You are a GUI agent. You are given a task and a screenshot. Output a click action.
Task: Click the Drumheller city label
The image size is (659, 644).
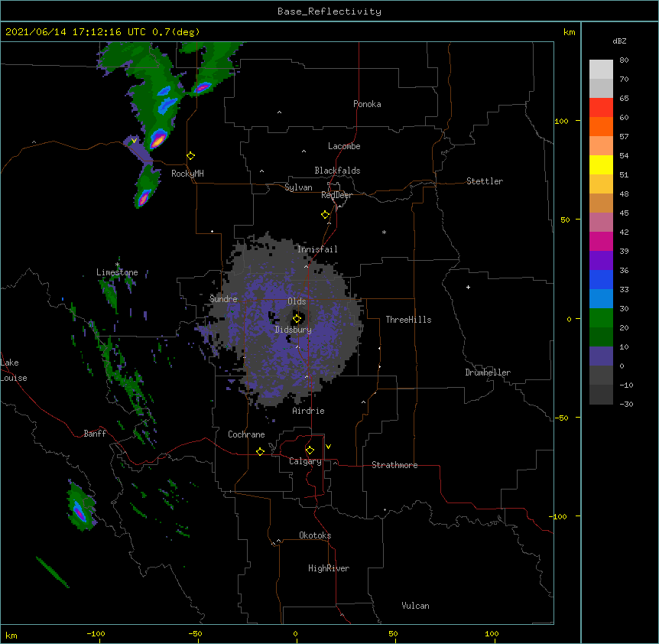pyautogui.click(x=488, y=372)
